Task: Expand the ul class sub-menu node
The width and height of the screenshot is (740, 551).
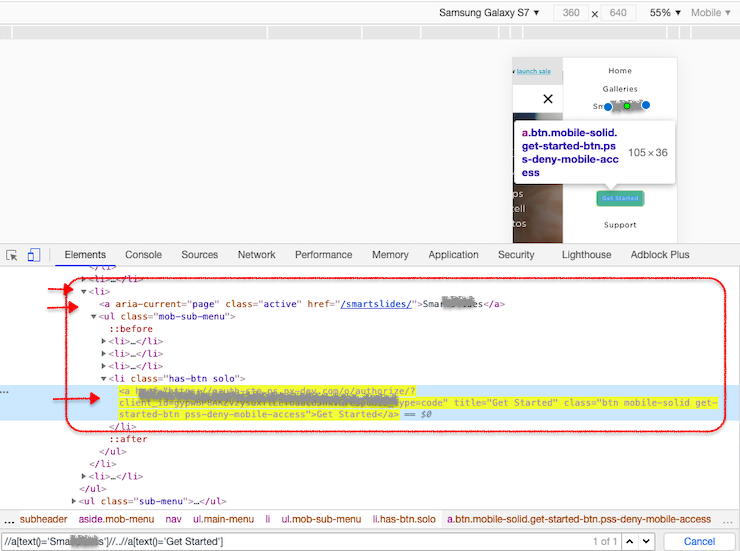Action: [74, 501]
